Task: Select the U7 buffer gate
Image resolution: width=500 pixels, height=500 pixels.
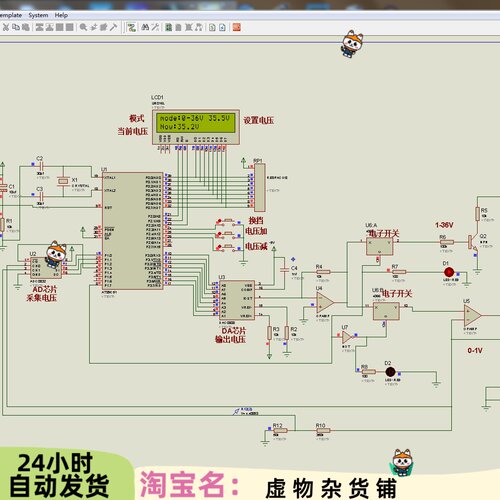Action: tap(347, 337)
